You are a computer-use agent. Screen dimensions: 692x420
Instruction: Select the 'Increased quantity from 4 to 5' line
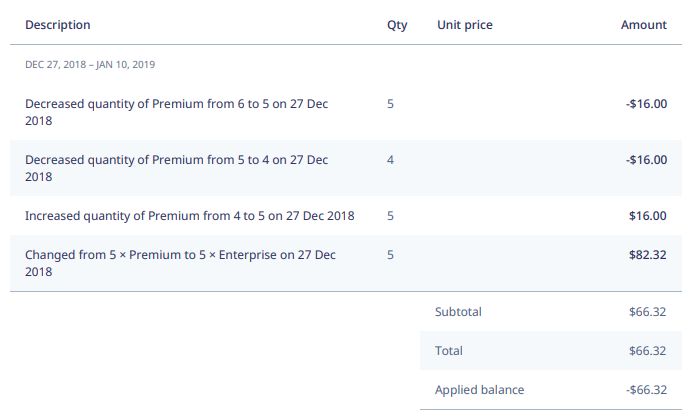click(346, 216)
